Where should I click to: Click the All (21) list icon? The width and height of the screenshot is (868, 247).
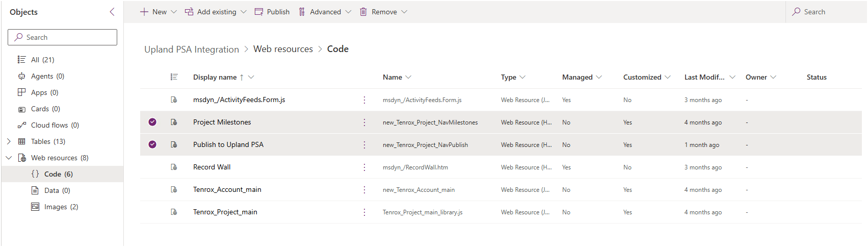(x=21, y=60)
